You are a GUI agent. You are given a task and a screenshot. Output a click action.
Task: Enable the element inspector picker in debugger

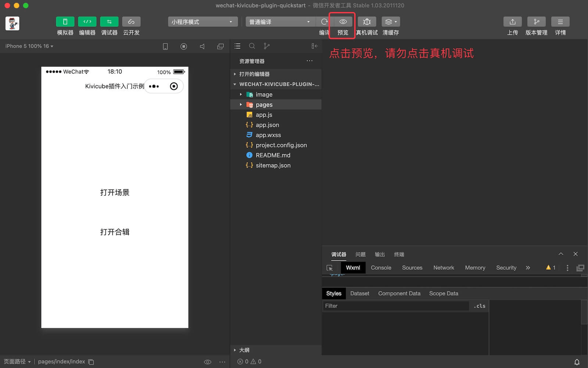coord(329,268)
